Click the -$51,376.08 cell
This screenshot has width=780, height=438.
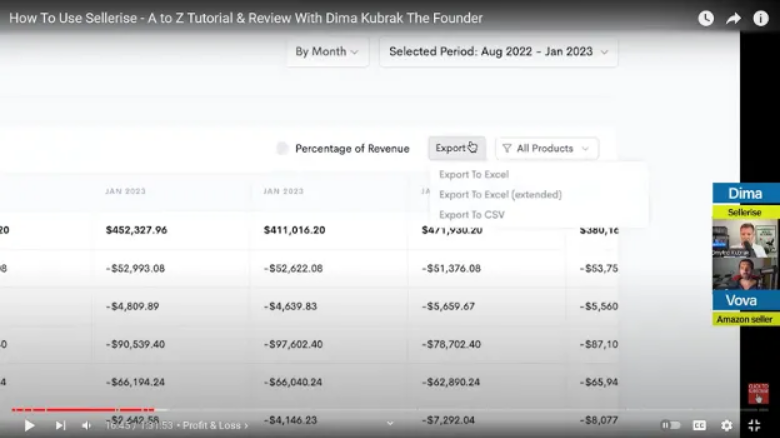pos(451,268)
